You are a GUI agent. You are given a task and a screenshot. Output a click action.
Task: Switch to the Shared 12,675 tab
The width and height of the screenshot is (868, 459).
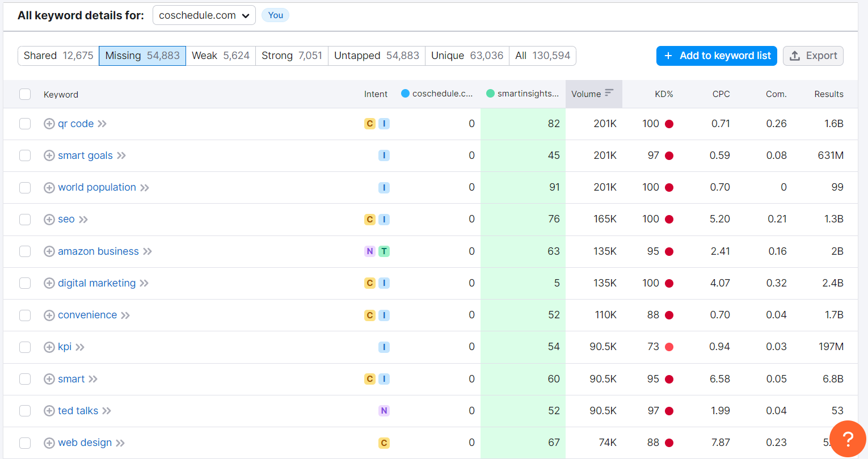pyautogui.click(x=58, y=56)
